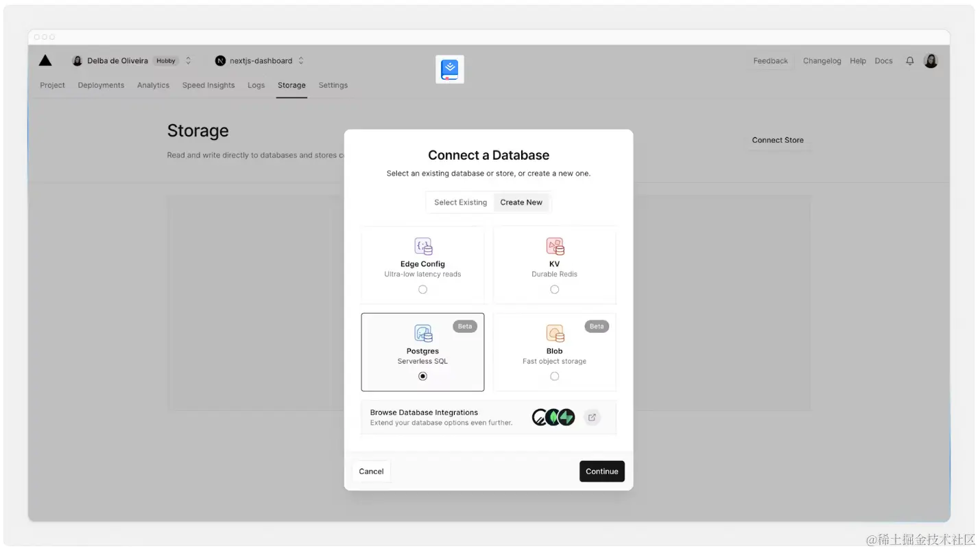The image size is (980, 551).
Task: Open the external link icon for integrations
Action: (x=592, y=417)
